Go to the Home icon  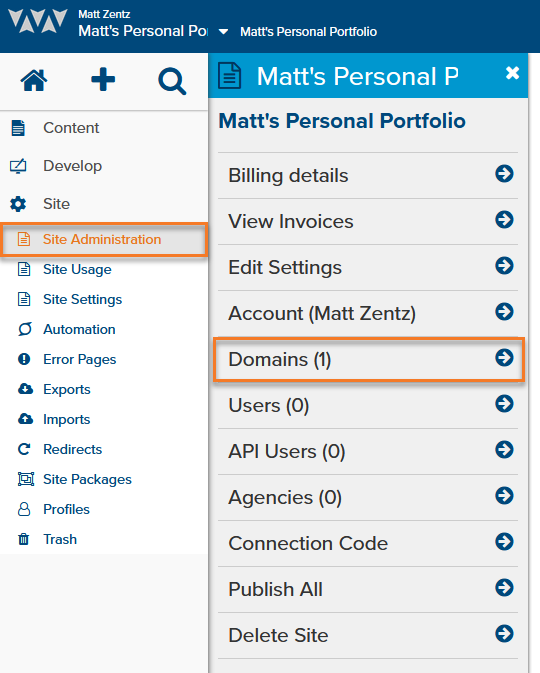tap(34, 80)
